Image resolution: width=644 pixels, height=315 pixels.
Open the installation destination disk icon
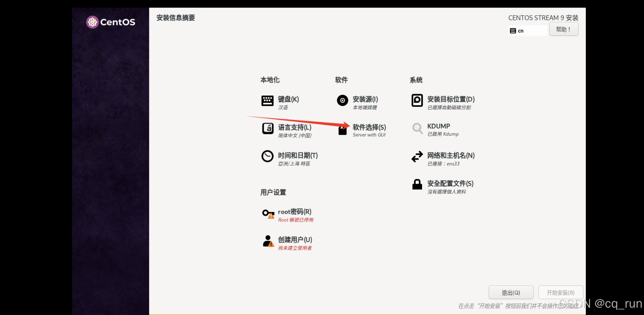click(x=417, y=100)
